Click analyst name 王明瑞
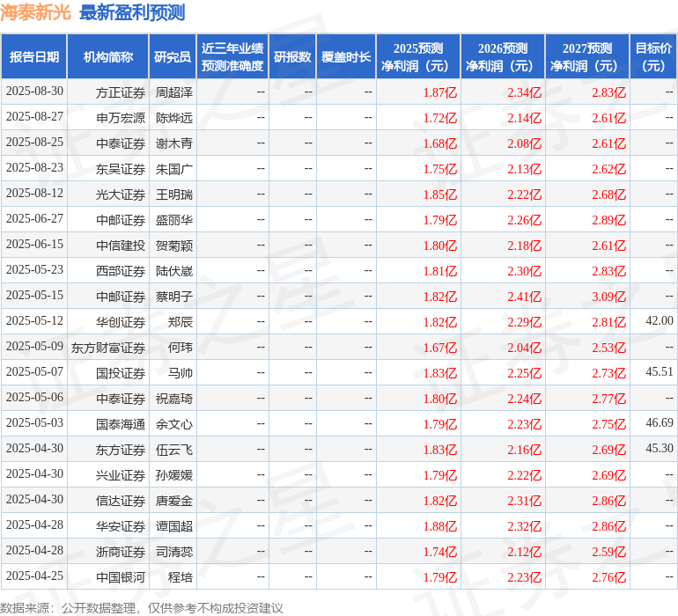Screen dimensions: 678x616 [173, 194]
